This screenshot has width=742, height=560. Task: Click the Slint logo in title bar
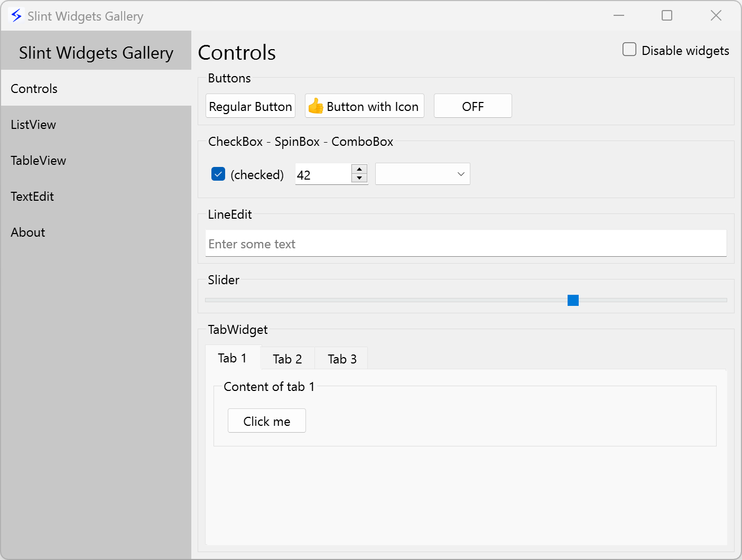click(16, 16)
